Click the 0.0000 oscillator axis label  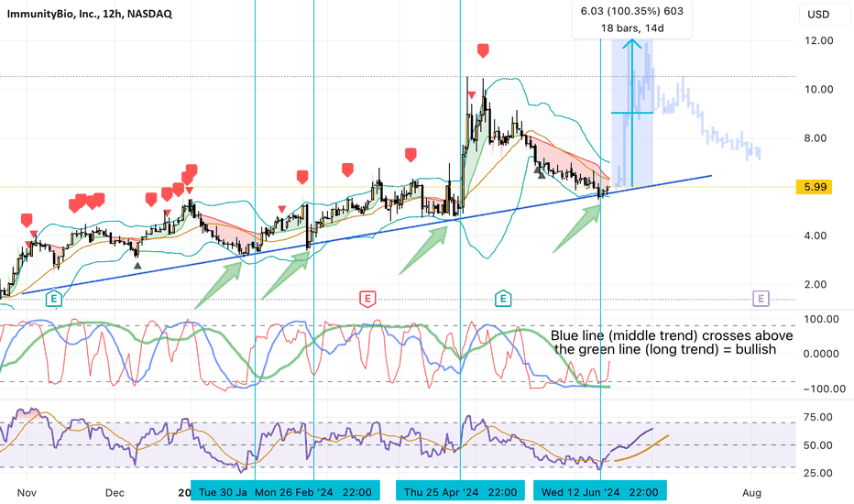(821, 354)
